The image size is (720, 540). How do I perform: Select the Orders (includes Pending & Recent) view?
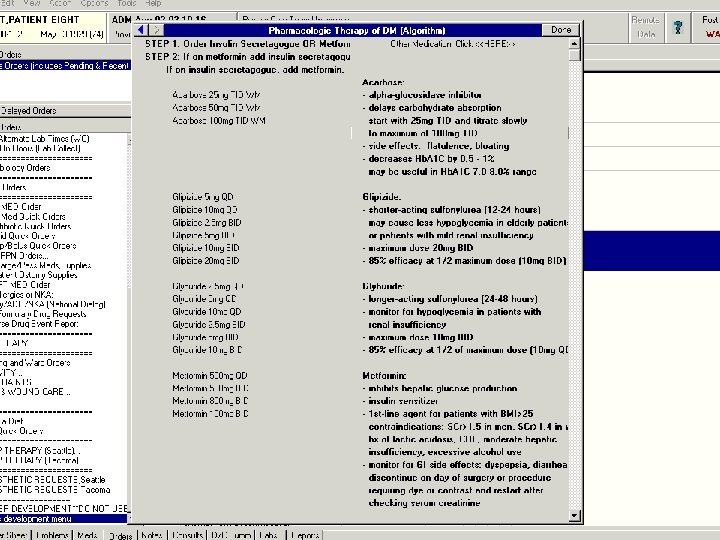point(65,66)
